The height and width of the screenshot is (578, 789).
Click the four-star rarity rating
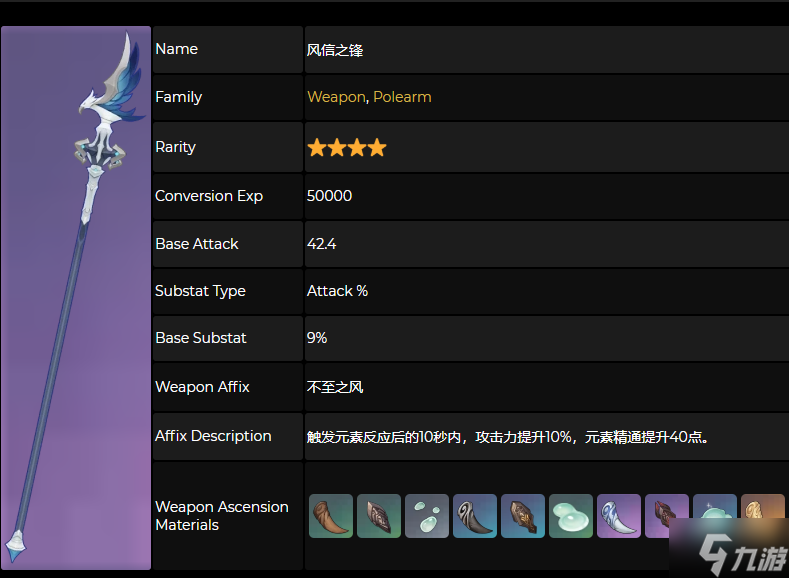pos(346,148)
